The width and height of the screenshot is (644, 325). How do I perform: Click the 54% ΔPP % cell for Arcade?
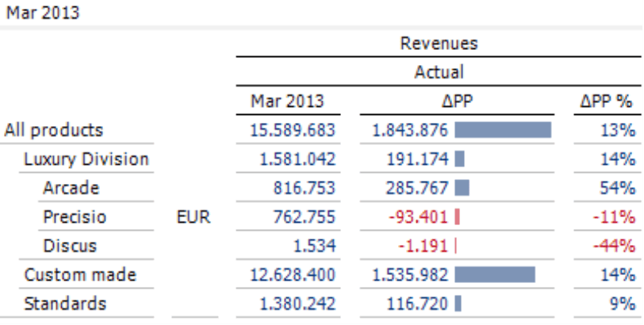619,188
